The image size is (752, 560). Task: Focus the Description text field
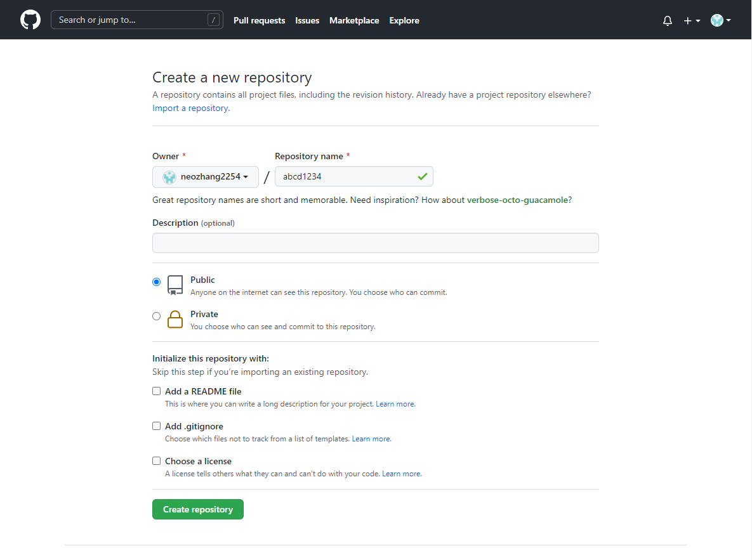point(375,243)
